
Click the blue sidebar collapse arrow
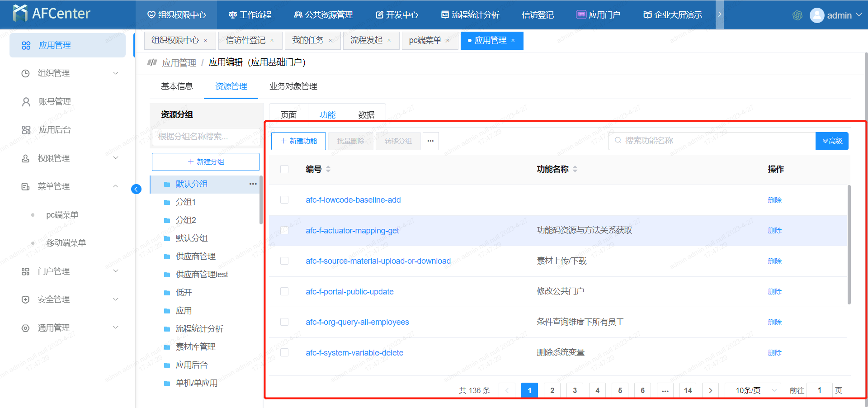pos(136,189)
